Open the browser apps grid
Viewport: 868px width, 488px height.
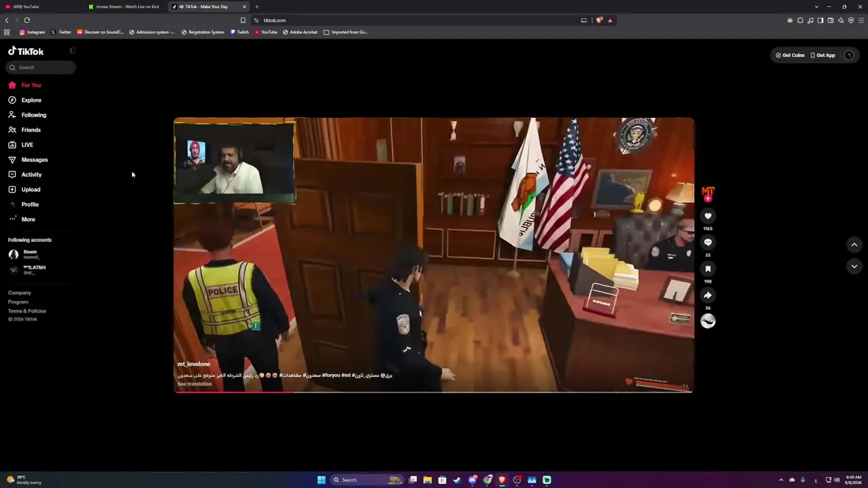click(7, 33)
